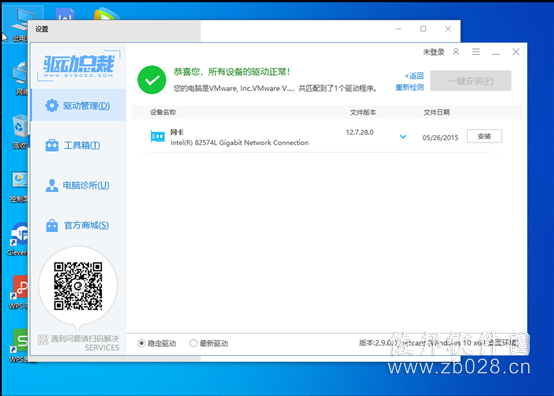The height and width of the screenshot is (396, 554).
Task: Maximize the 设置 window behind
Action: [423, 29]
